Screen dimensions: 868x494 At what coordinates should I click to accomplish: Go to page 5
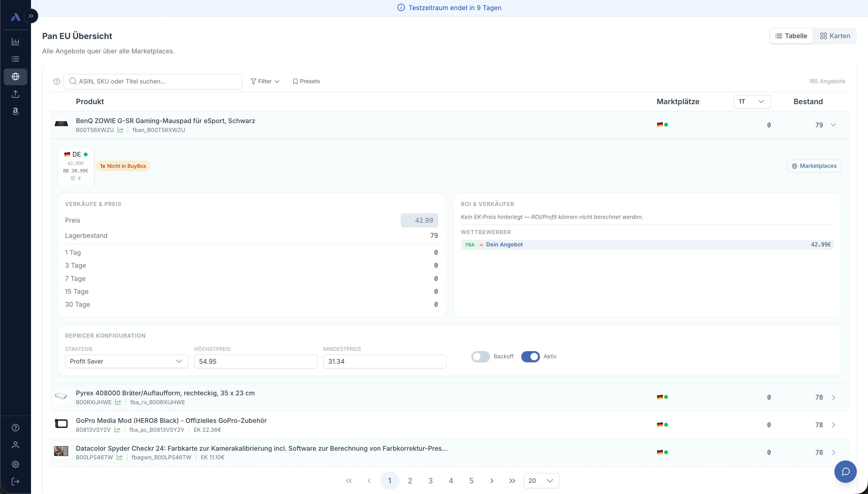(x=471, y=481)
